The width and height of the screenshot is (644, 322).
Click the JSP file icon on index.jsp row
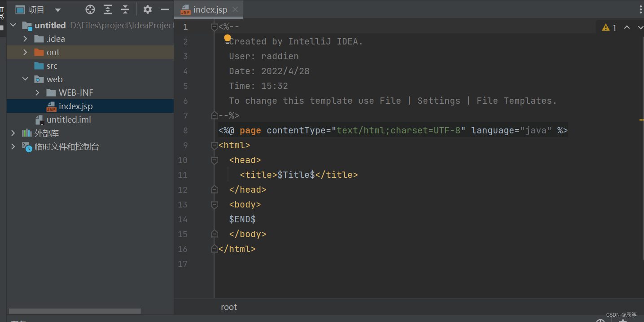(51, 106)
